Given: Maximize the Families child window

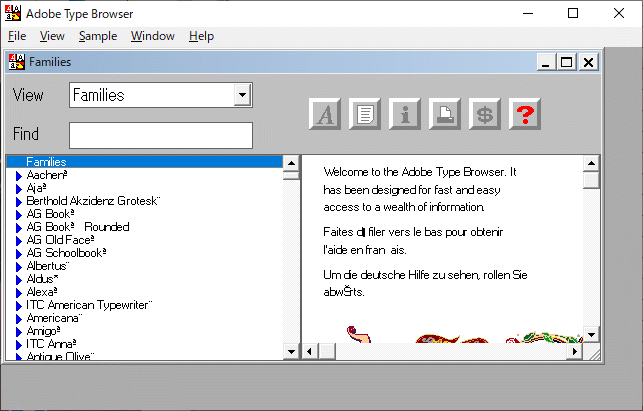Looking at the screenshot, I should point(566,62).
